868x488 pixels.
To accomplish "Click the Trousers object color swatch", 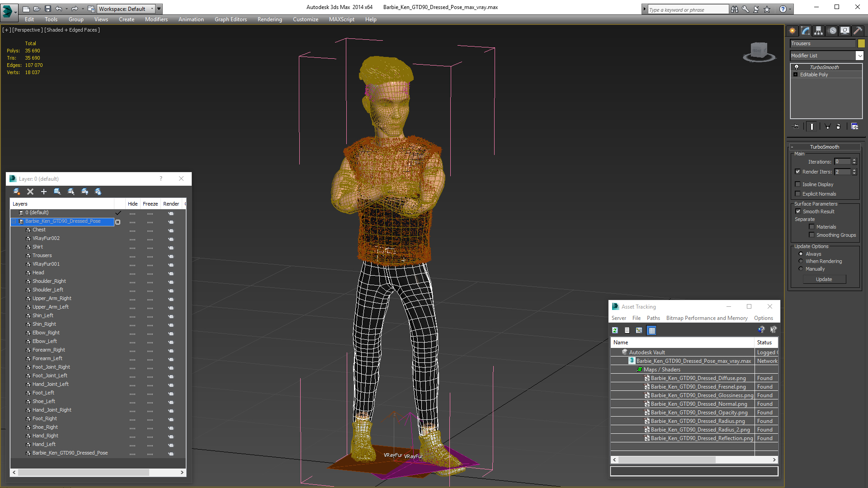I will click(861, 43).
